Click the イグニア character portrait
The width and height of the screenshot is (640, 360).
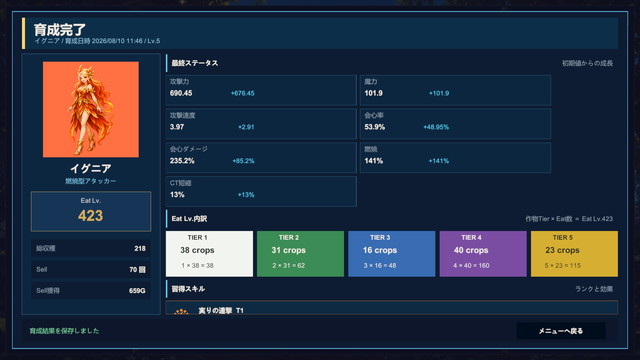(91, 109)
